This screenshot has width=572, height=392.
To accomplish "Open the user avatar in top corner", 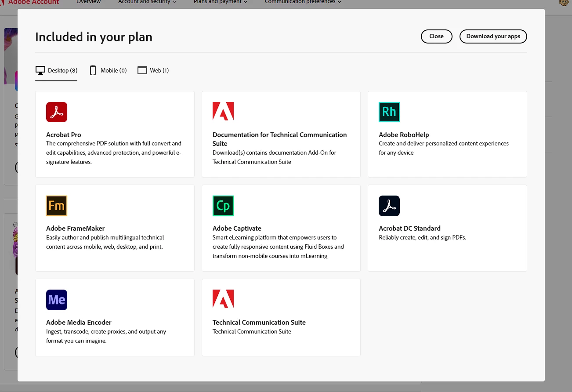I will point(564,2).
